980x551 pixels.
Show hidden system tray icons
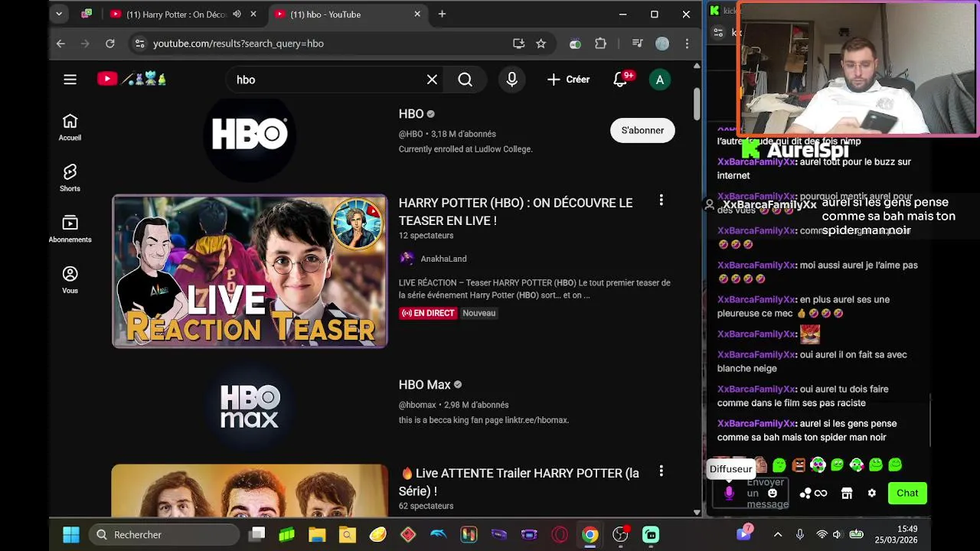(x=778, y=534)
